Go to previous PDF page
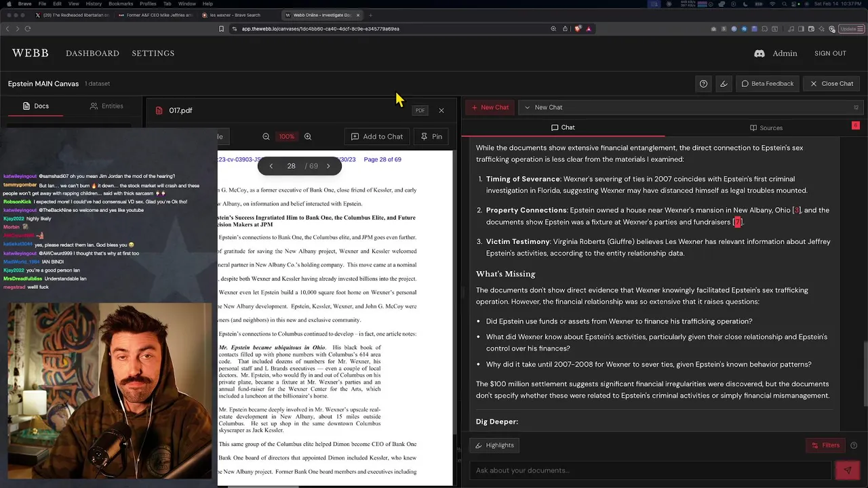Viewport: 868px width, 488px height. point(271,166)
